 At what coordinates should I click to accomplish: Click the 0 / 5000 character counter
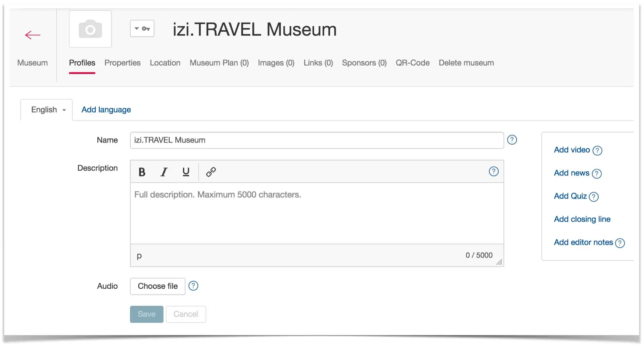point(479,255)
